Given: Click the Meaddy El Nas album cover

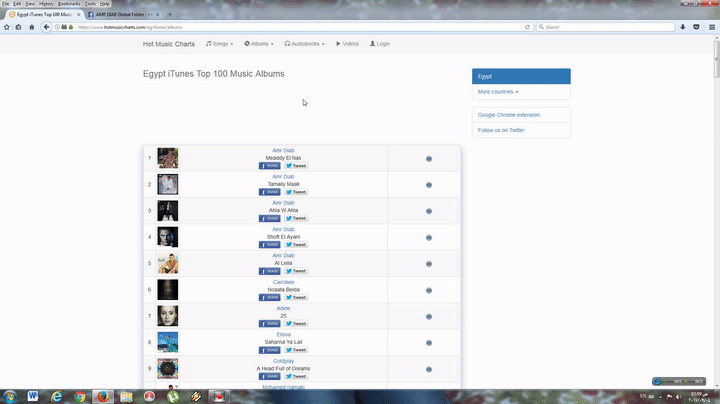Looking at the screenshot, I should (168, 158).
